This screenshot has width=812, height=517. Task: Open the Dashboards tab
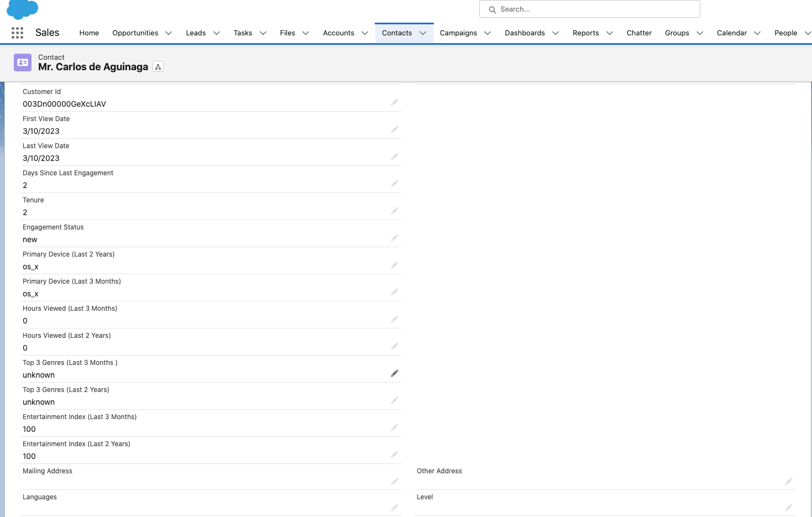pos(525,33)
